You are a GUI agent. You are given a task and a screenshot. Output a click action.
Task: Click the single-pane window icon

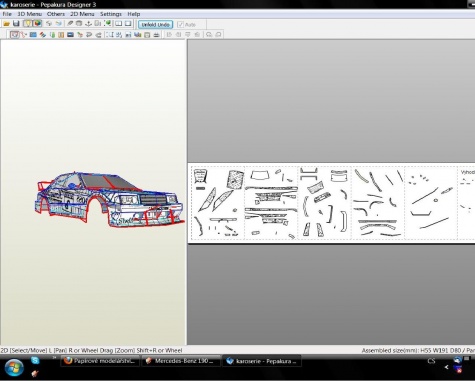(x=128, y=24)
